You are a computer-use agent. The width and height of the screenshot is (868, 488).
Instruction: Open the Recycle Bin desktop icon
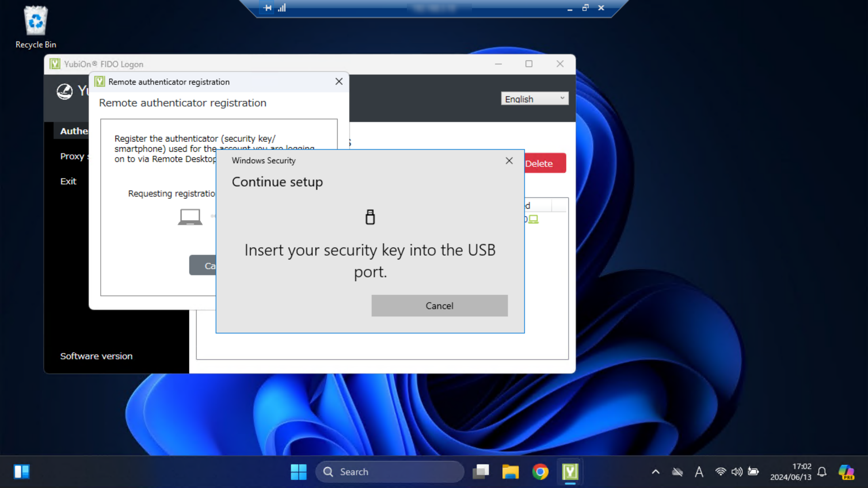36,27
